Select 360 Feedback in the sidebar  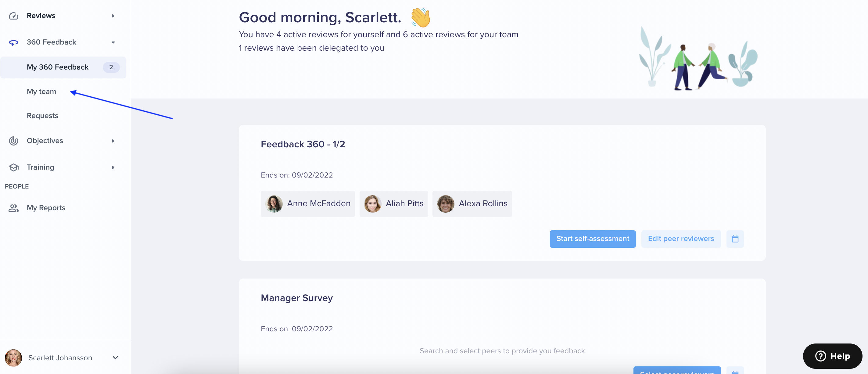pos(63,42)
